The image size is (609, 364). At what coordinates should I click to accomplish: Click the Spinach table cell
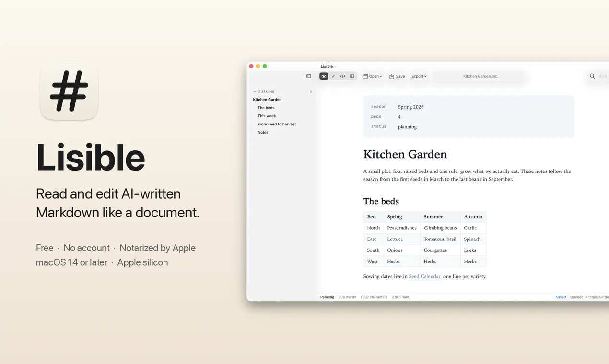(472, 239)
